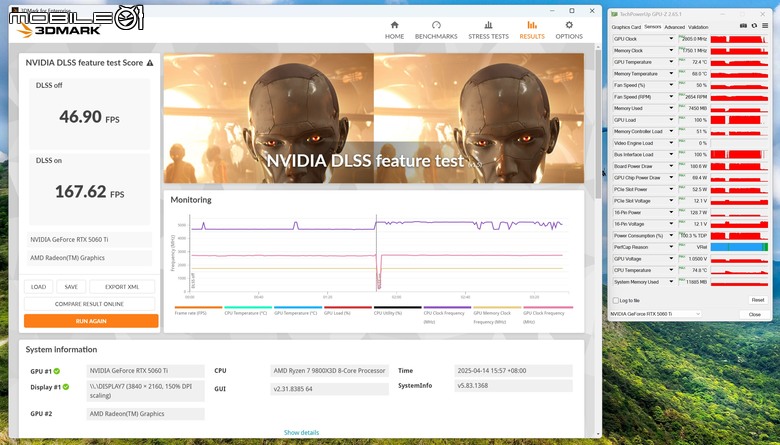Click the DLSS on 167.62 FPS score
This screenshot has height=445, width=780.
click(x=90, y=191)
